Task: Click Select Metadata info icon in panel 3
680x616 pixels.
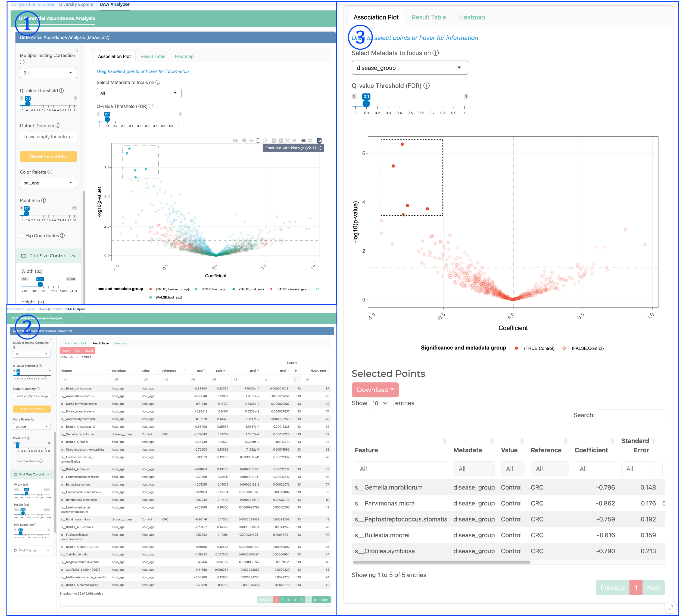Action: (436, 53)
